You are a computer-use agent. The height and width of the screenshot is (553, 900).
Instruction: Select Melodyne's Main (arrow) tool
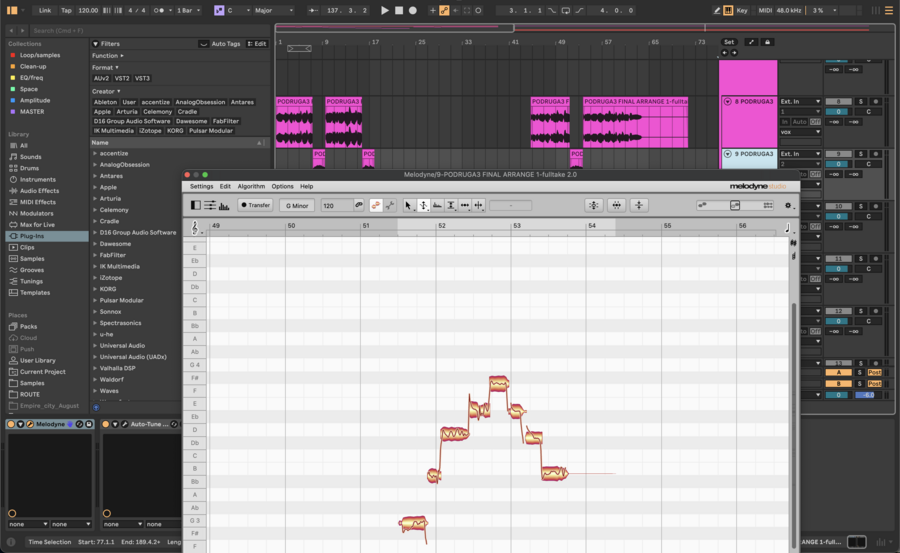[408, 206]
